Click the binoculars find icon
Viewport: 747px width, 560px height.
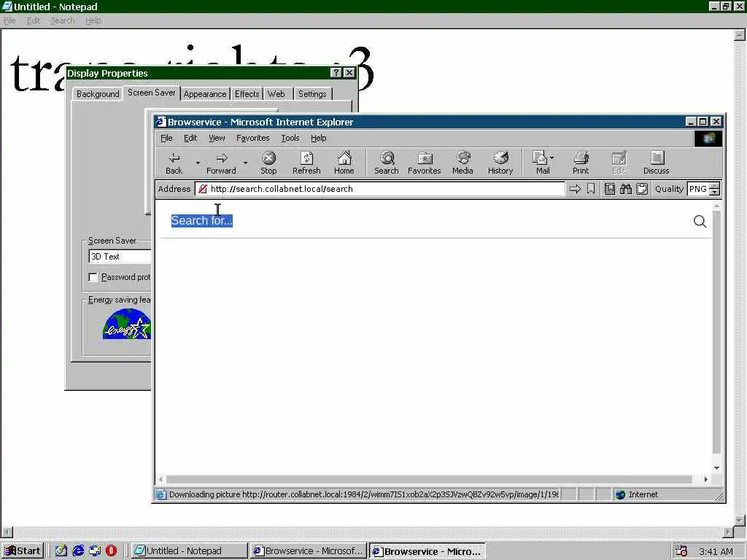tap(625, 189)
